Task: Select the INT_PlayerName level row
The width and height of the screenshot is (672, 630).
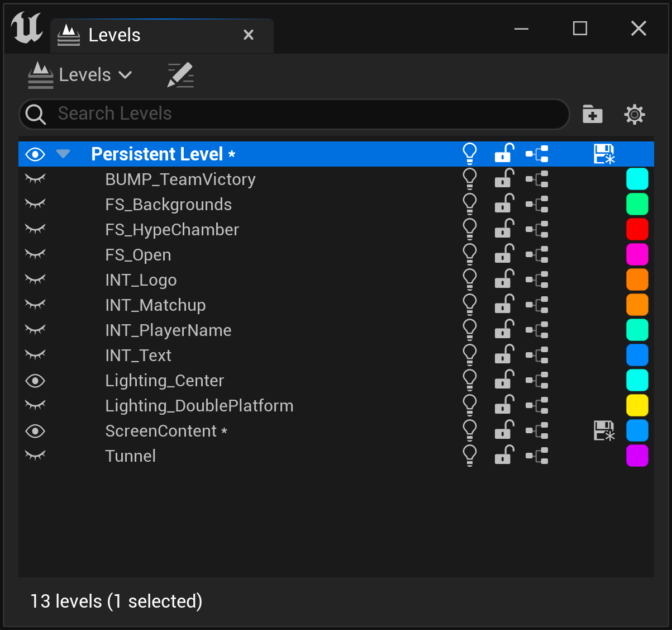Action: [168, 330]
